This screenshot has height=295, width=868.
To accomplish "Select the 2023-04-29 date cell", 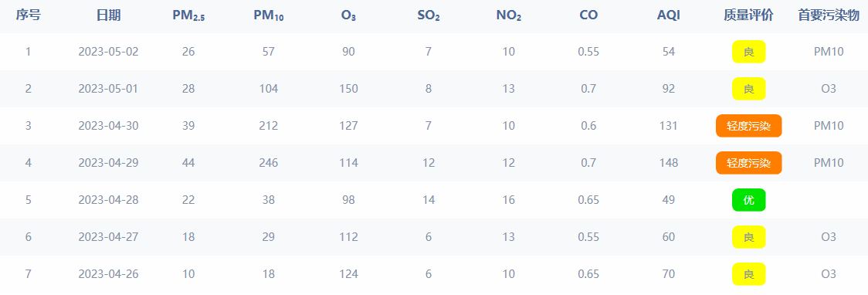I will [108, 163].
